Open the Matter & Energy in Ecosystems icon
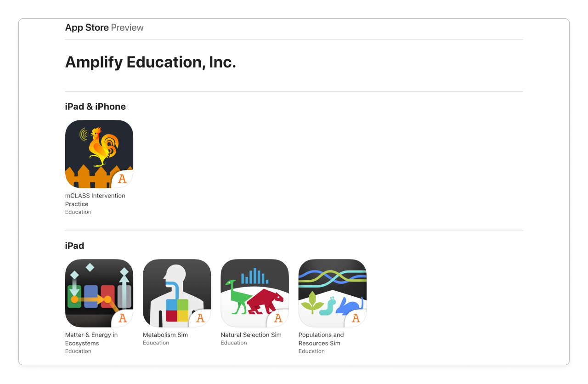This screenshot has height=384, width=588. [x=99, y=293]
